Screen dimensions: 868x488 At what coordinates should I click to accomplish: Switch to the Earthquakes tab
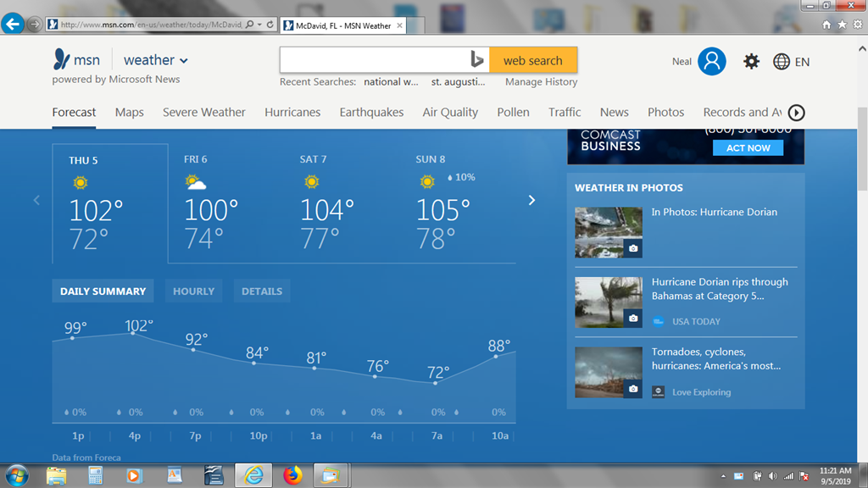point(371,113)
